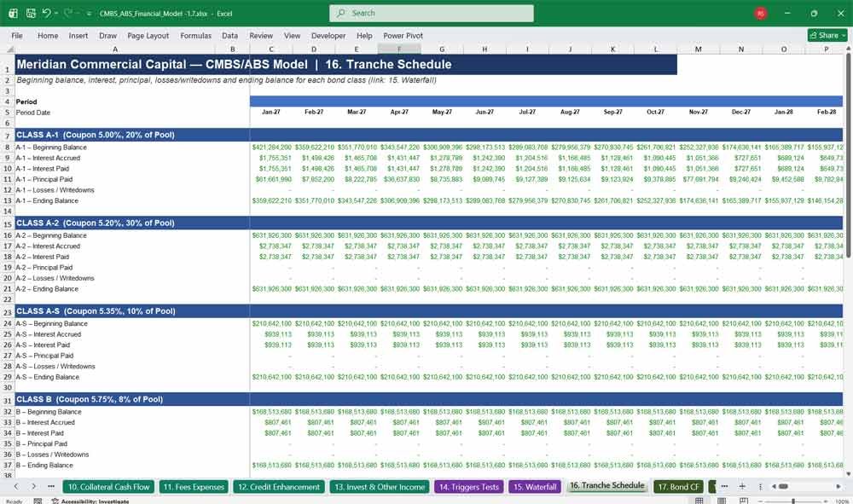This screenshot has width=853, height=504.
Task: Click the Share button
Action: click(x=827, y=35)
